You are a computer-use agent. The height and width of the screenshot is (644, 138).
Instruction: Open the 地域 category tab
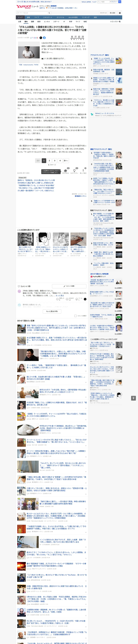85,21
